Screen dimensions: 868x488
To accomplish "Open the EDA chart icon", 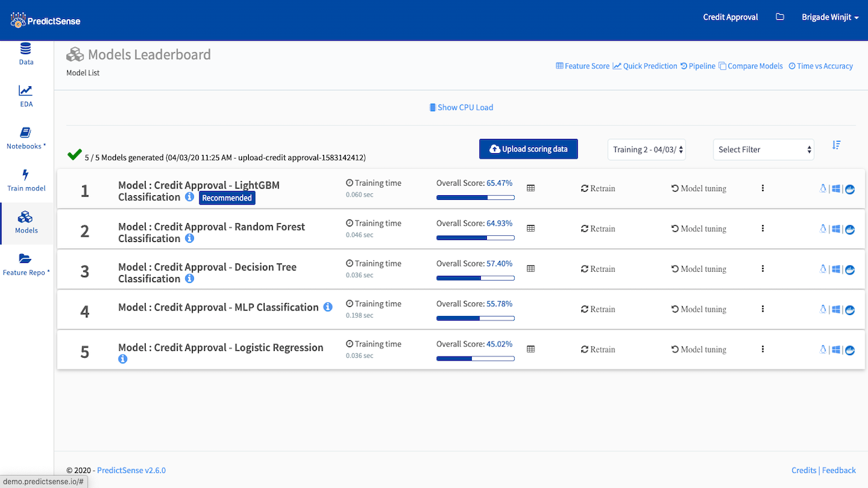I will 26,90.
